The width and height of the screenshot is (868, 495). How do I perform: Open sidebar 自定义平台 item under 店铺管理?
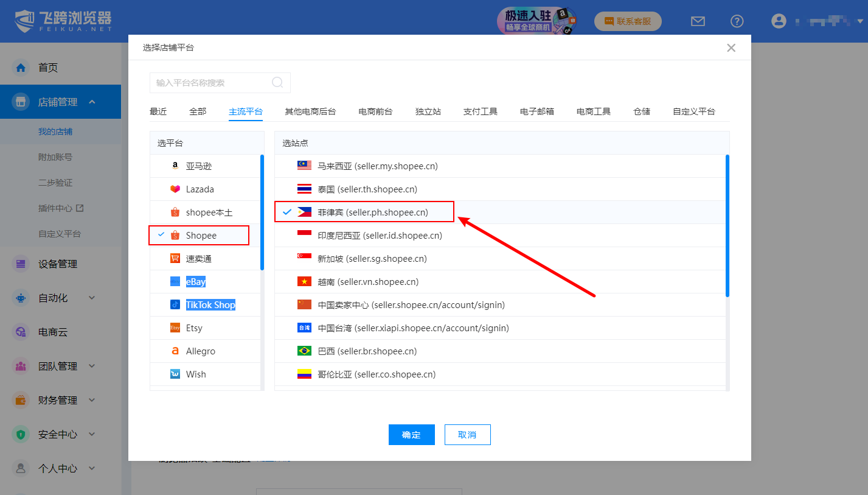(x=60, y=234)
